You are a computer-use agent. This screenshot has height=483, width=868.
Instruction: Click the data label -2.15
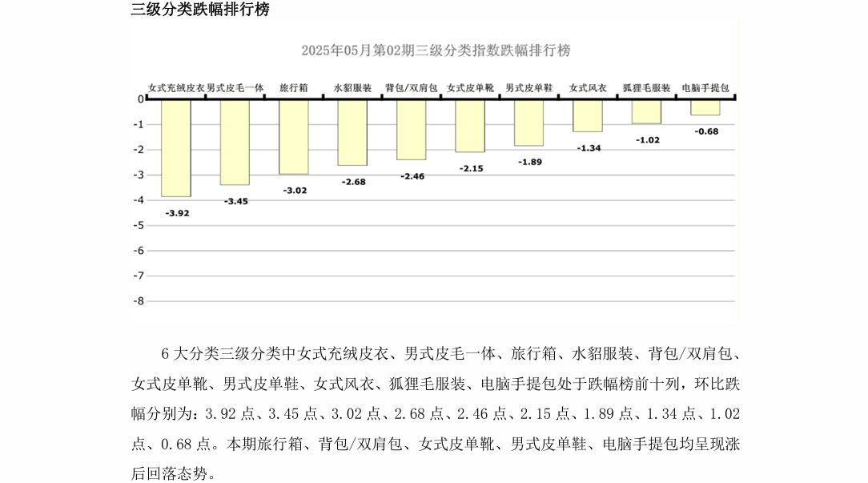(471, 169)
